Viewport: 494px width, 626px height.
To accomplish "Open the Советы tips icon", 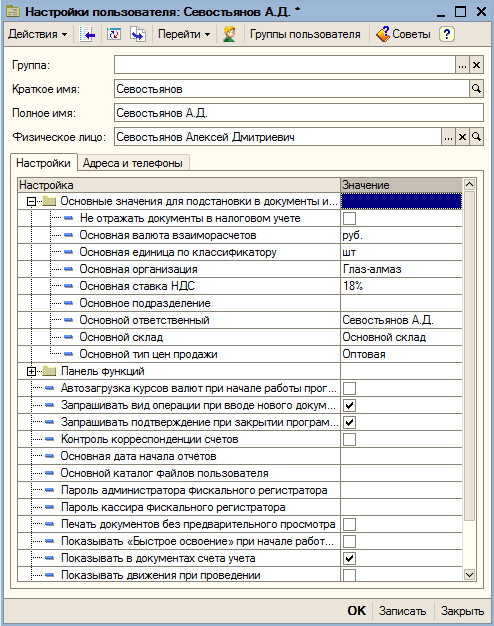I will coord(383,34).
